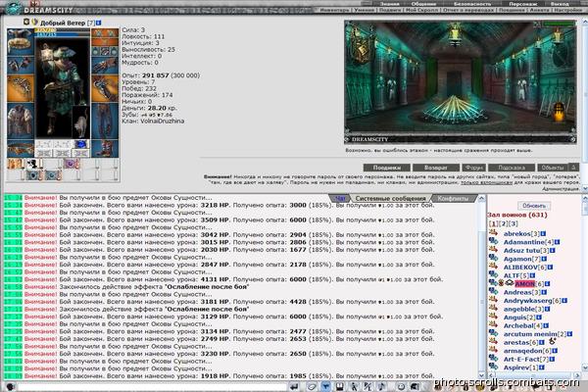
Task: Open Умения in the submenu bar
Action: pos(365,10)
